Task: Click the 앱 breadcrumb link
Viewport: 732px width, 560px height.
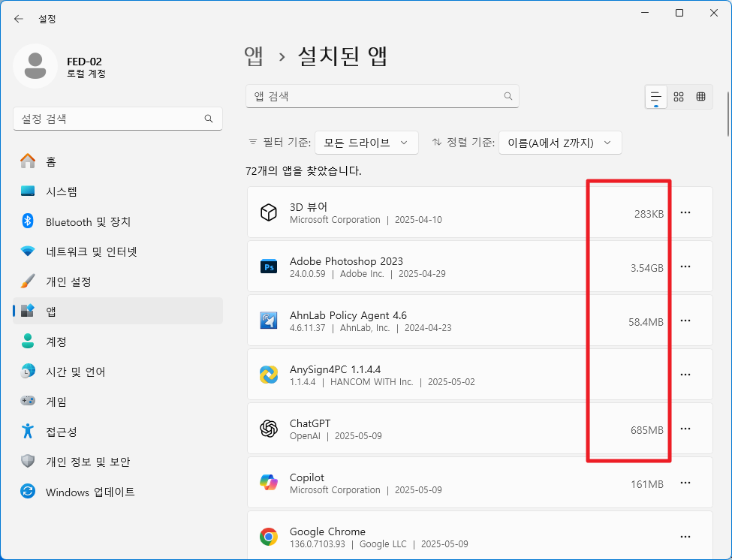Action: click(254, 56)
